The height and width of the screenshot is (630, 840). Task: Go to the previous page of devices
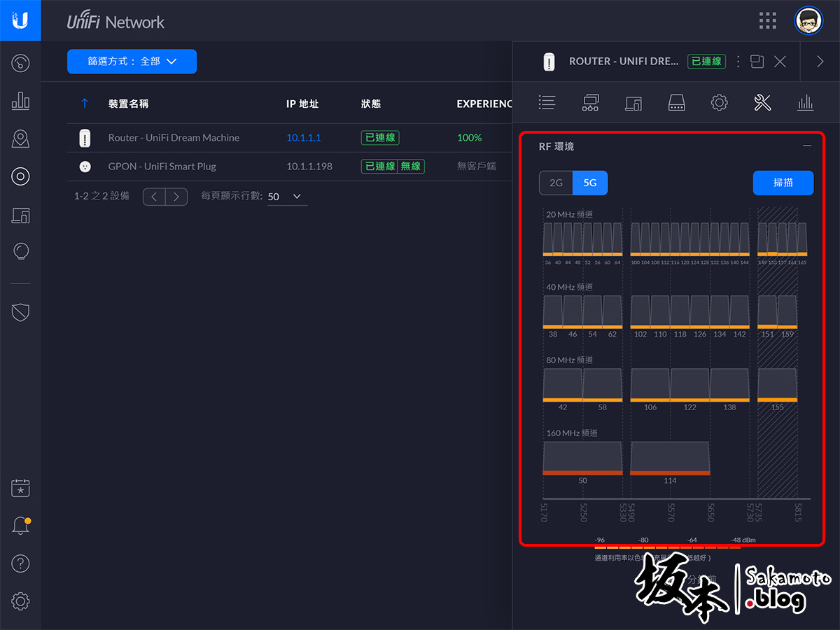pyautogui.click(x=154, y=197)
